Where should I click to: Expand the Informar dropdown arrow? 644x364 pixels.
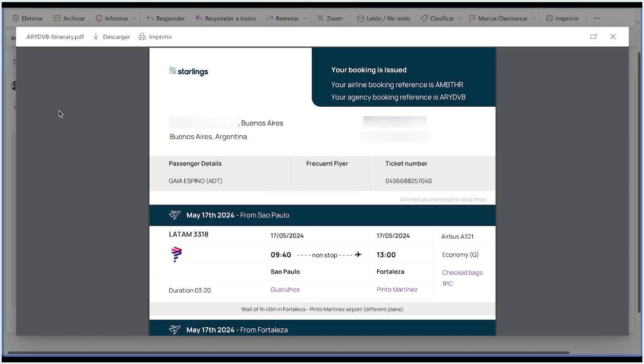tap(134, 19)
